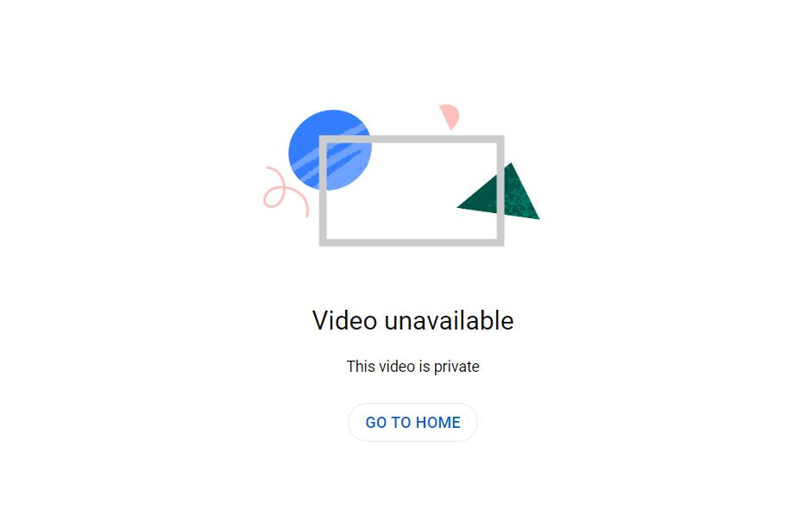Click the pink squiggle loop doodle
The height and width of the screenshot is (509, 812).
[x=286, y=192]
